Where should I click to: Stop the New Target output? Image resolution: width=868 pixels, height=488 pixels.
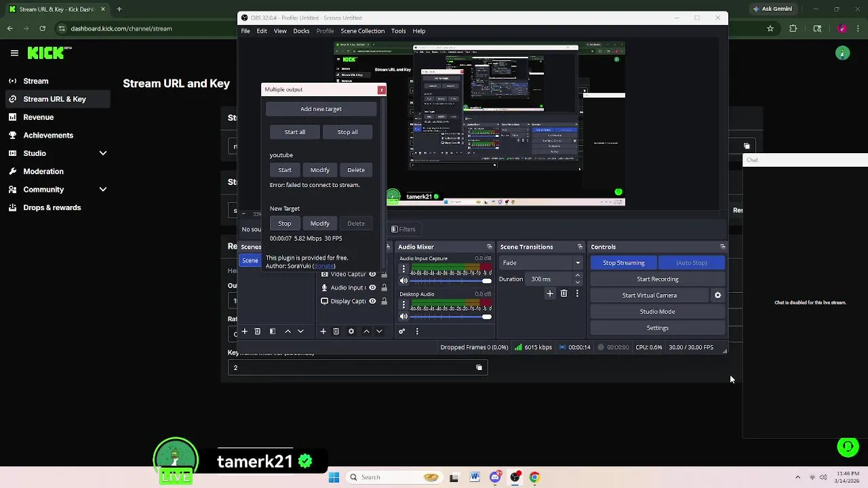(285, 224)
